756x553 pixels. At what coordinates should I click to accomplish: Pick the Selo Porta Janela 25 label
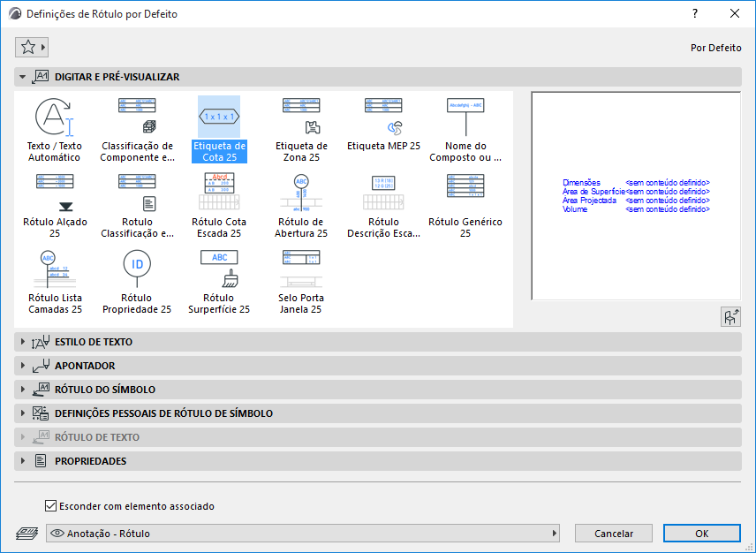coord(301,282)
